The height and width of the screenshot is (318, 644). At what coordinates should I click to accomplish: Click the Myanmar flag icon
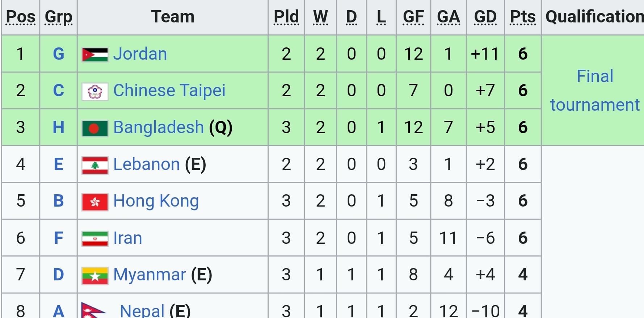click(x=95, y=276)
